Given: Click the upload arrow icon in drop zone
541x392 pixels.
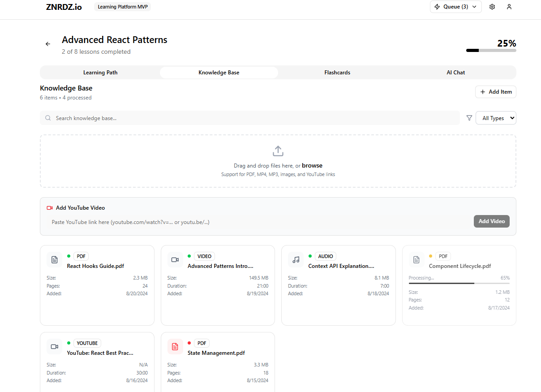Looking at the screenshot, I should (x=278, y=151).
